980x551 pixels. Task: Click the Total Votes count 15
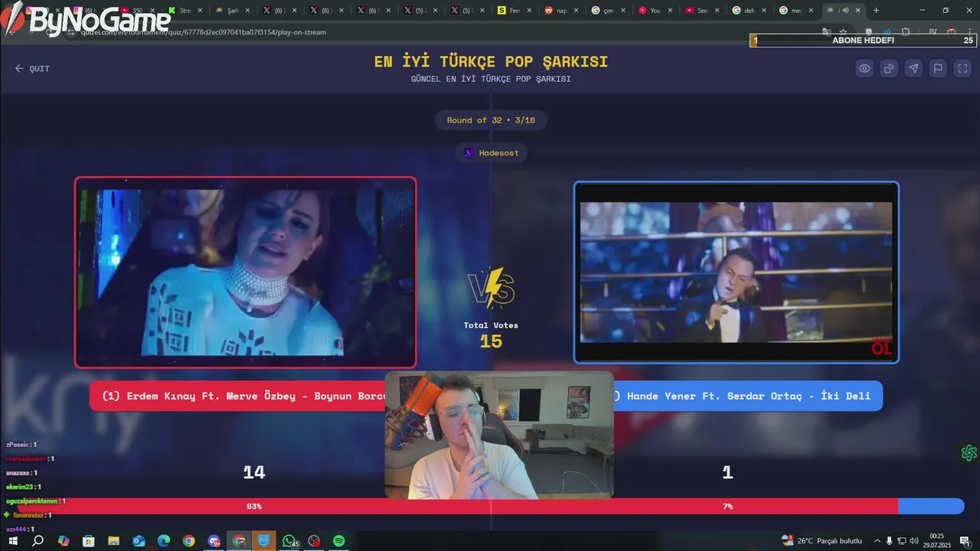click(491, 341)
